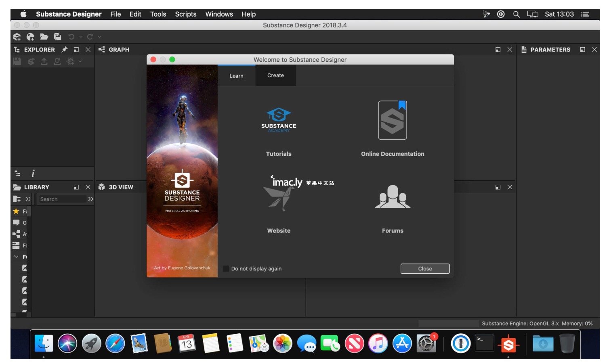
Task: Pin the Explorer panel
Action: pyautogui.click(x=64, y=50)
